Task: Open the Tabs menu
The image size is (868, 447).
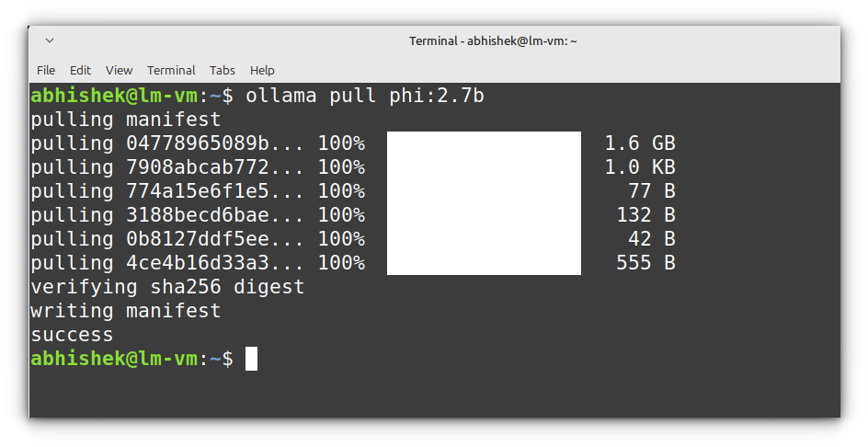Action: 222,70
